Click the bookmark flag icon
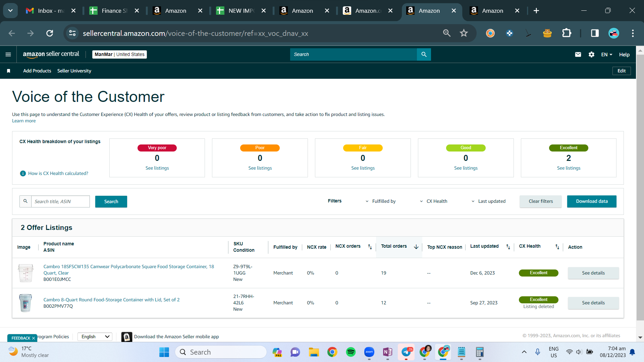 (9, 71)
